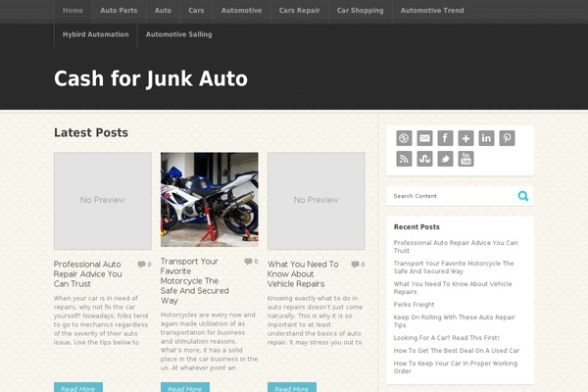Open the Automotive Trend menu item
This screenshot has width=588, height=392.
pos(432,11)
